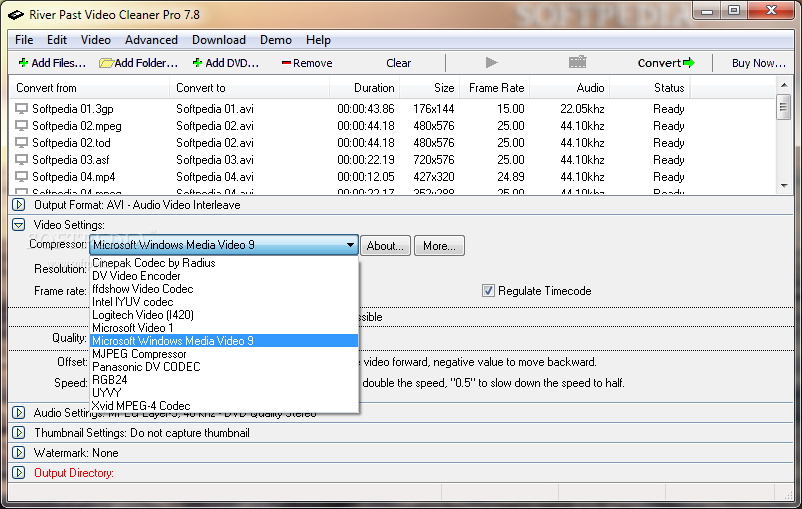This screenshot has width=802, height=509.
Task: Select the Softpedia 02.tod file icon
Action: point(21,143)
